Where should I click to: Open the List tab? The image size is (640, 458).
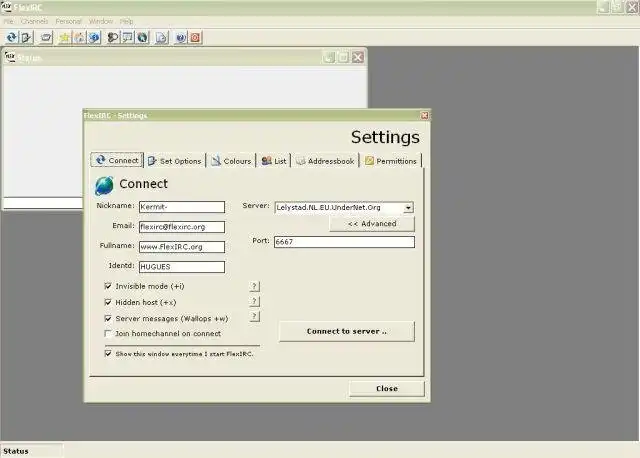274,161
